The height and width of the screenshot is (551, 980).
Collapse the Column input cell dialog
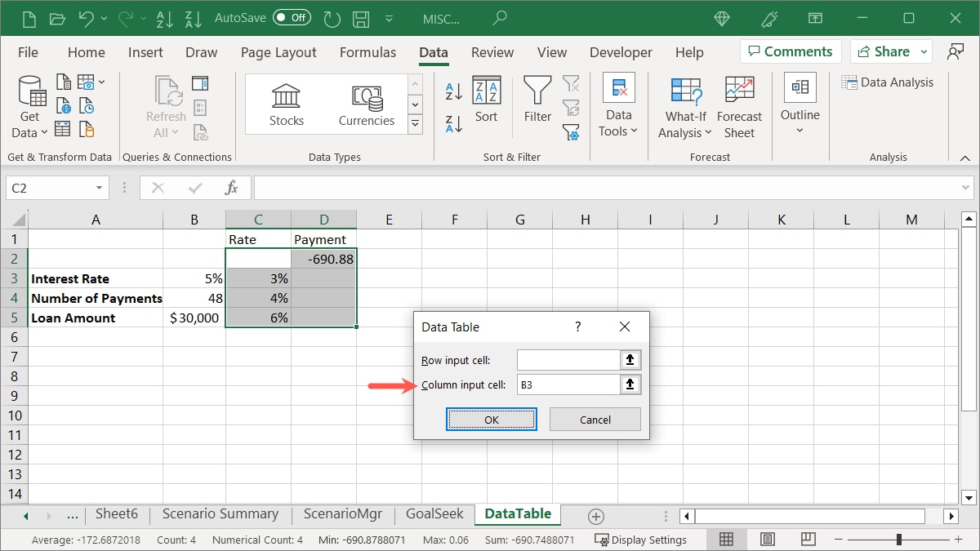click(x=630, y=384)
